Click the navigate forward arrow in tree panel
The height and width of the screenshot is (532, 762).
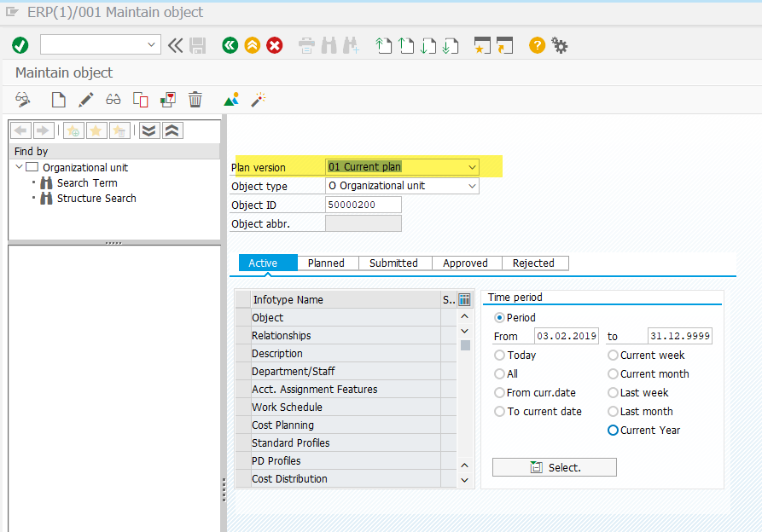44,130
